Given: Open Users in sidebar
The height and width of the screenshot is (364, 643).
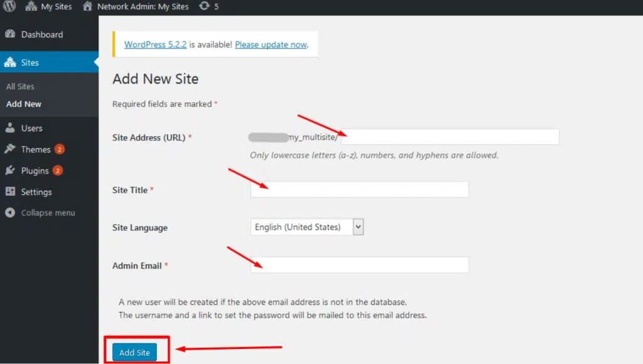Looking at the screenshot, I should [31, 128].
